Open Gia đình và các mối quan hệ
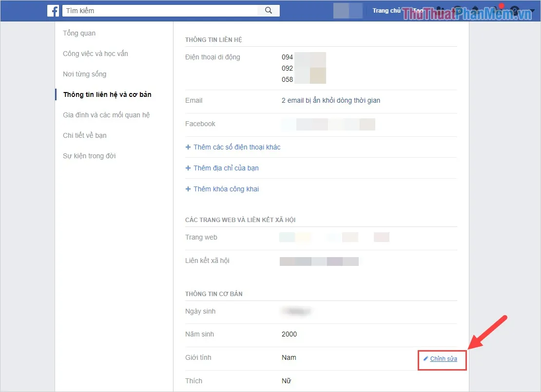Screen dimensions: 541x392 106,115
